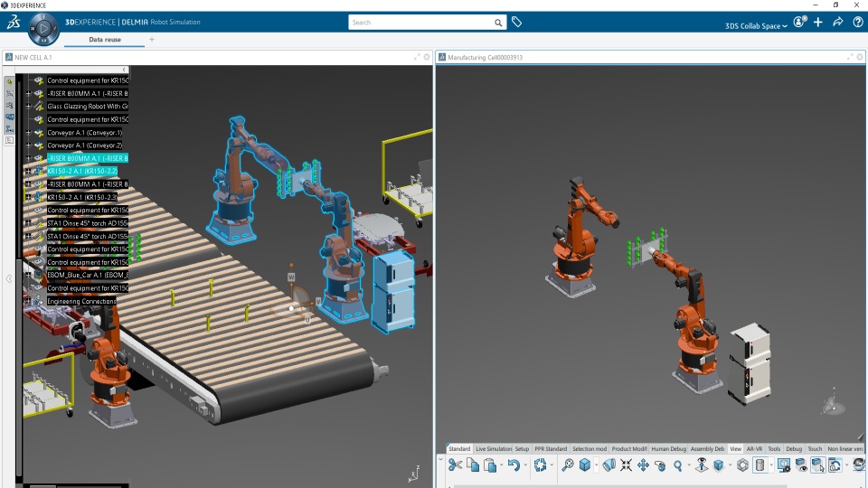Click the Update circular arrows icon
This screenshot has height=488, width=868.
point(541,465)
